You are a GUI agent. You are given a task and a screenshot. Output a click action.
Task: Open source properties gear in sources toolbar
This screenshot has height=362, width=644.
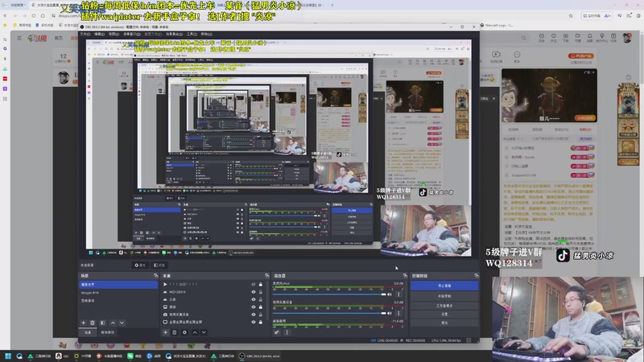point(184,332)
